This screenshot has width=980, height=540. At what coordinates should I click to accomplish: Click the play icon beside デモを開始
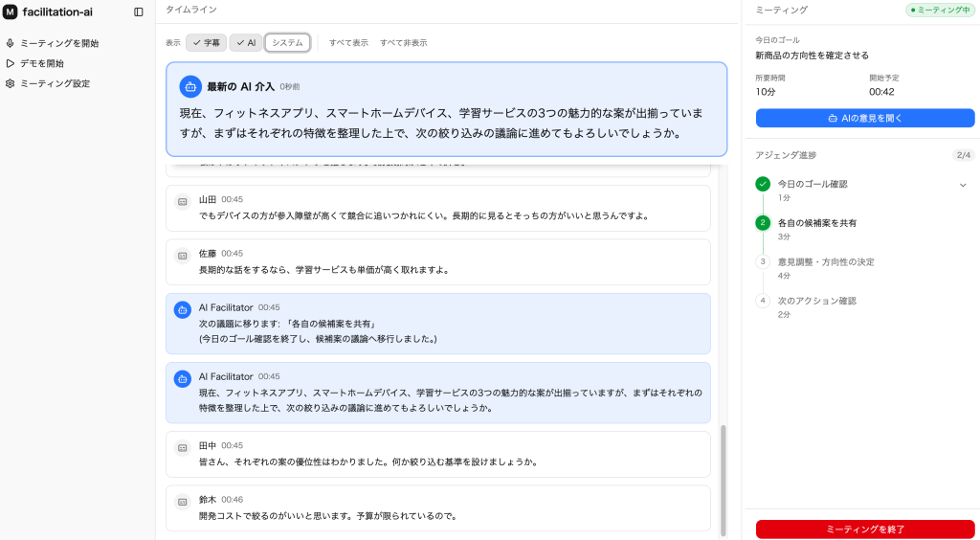tap(10, 63)
